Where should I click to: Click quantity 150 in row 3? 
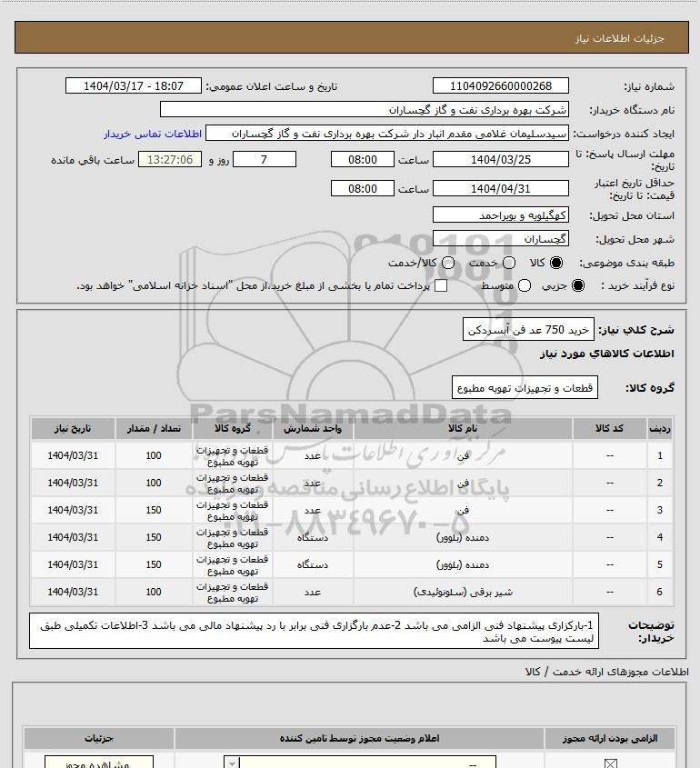click(x=154, y=510)
